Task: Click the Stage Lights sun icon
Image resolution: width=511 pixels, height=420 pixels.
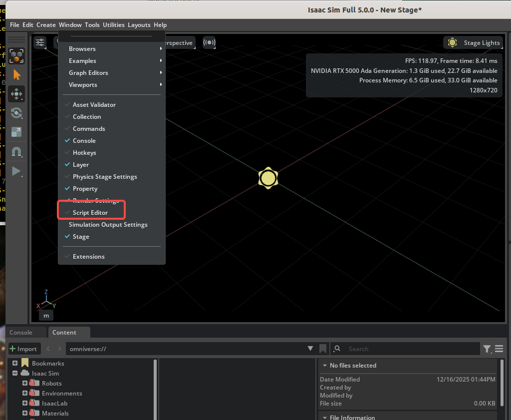Action: pos(452,42)
